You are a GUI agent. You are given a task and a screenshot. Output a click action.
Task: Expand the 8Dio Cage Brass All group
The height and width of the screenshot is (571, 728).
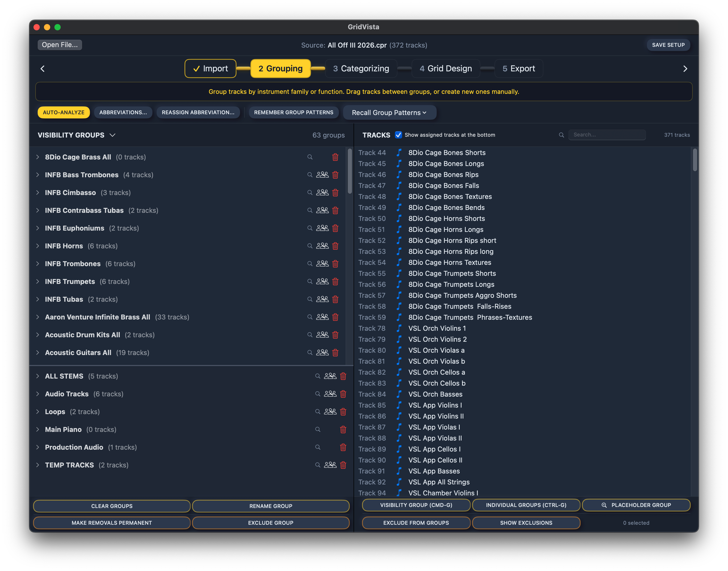[37, 157]
